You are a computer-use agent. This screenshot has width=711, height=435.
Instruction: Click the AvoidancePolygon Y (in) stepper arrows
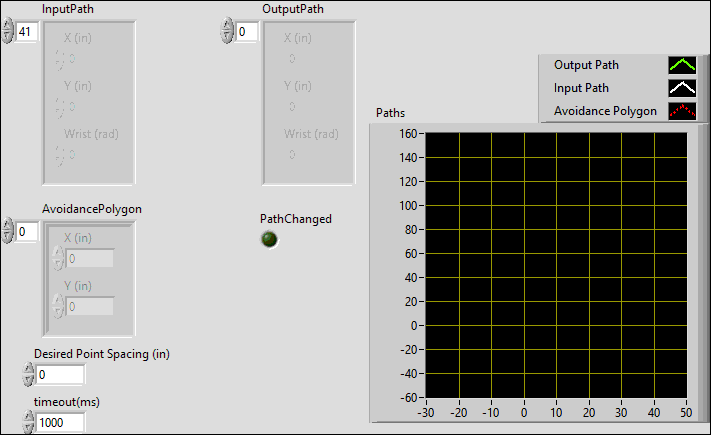point(58,306)
